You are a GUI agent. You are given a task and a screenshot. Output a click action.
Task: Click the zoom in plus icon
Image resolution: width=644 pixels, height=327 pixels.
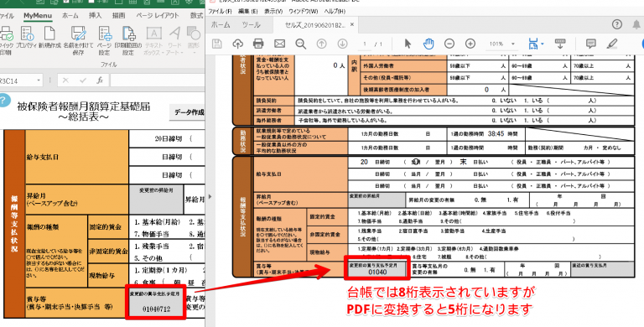pyautogui.click(x=470, y=44)
